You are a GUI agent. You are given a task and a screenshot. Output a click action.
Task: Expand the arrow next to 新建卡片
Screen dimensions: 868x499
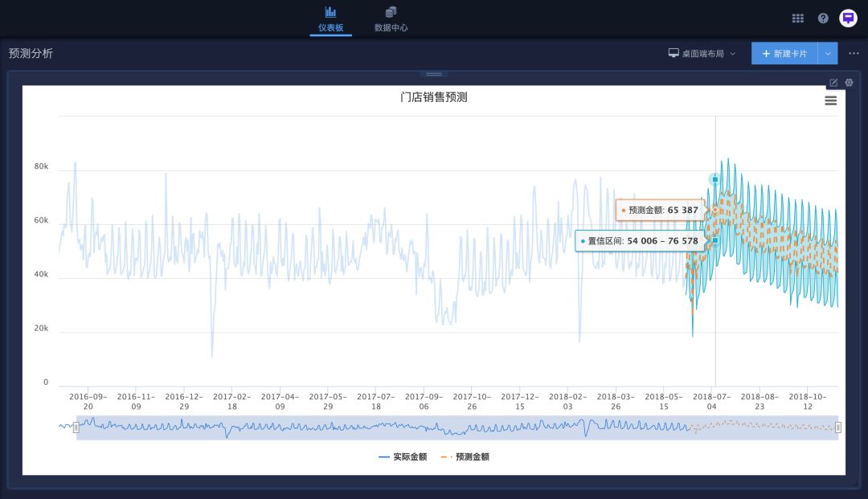tap(828, 54)
